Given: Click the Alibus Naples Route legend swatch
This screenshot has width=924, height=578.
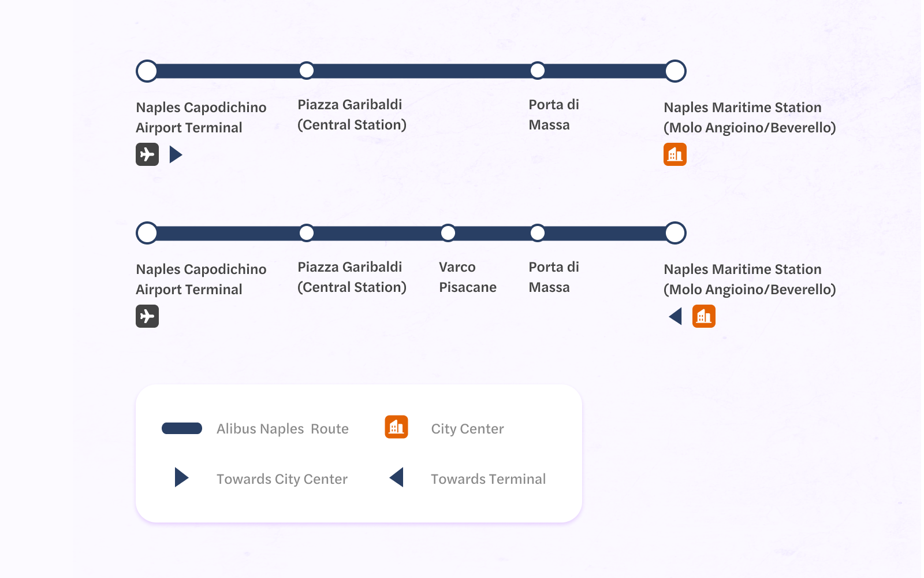Looking at the screenshot, I should point(182,428).
